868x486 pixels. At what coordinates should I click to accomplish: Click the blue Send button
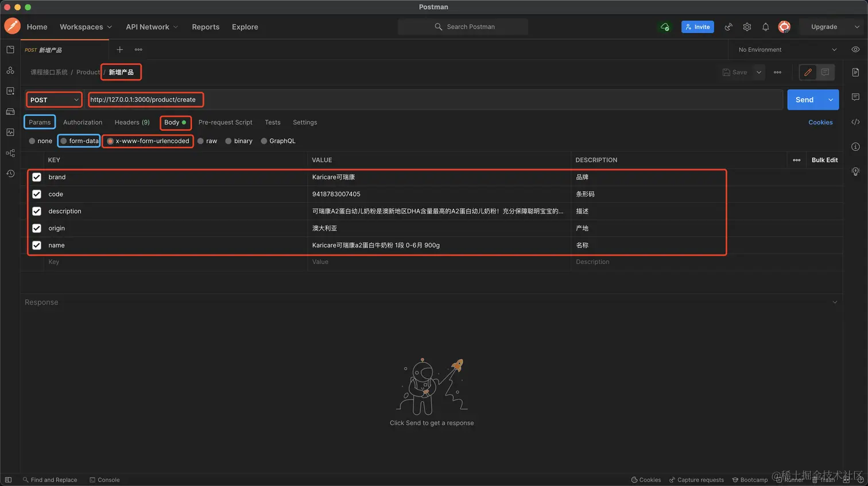[804, 100]
